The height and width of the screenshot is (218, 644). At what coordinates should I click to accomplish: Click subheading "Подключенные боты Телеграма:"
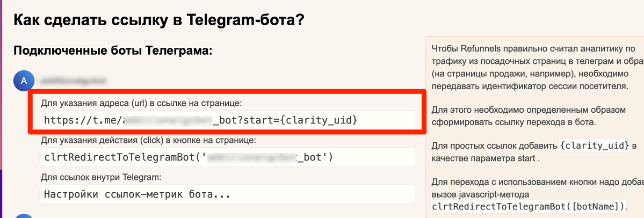coord(113,52)
